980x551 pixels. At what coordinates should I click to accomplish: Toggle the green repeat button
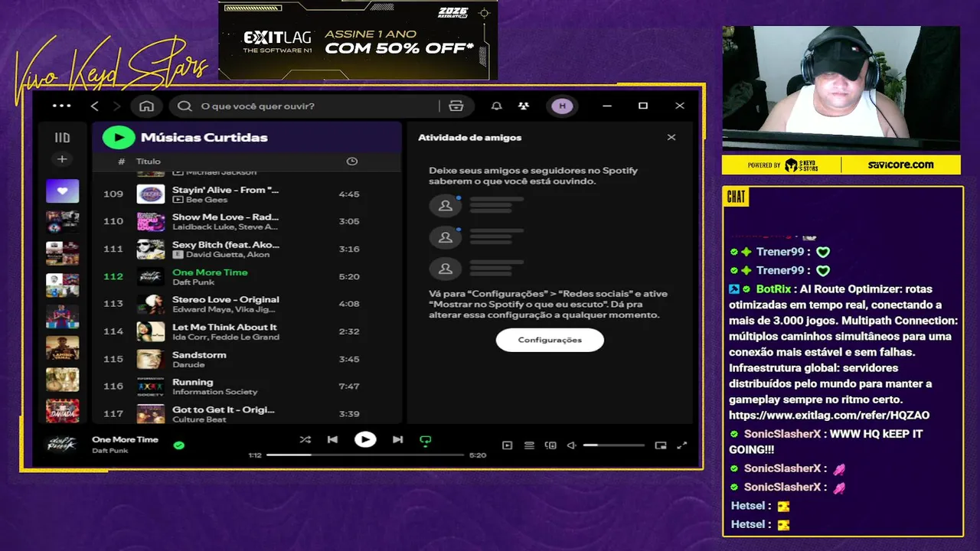(426, 440)
